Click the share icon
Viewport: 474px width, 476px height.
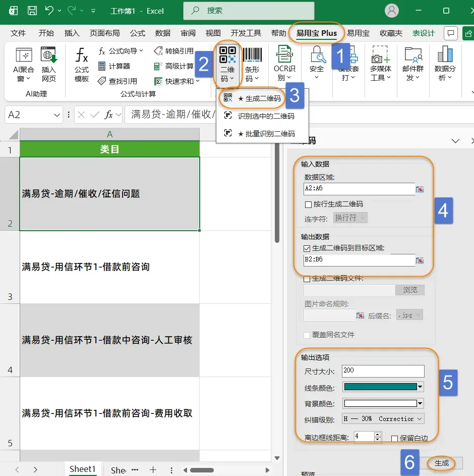468,33
